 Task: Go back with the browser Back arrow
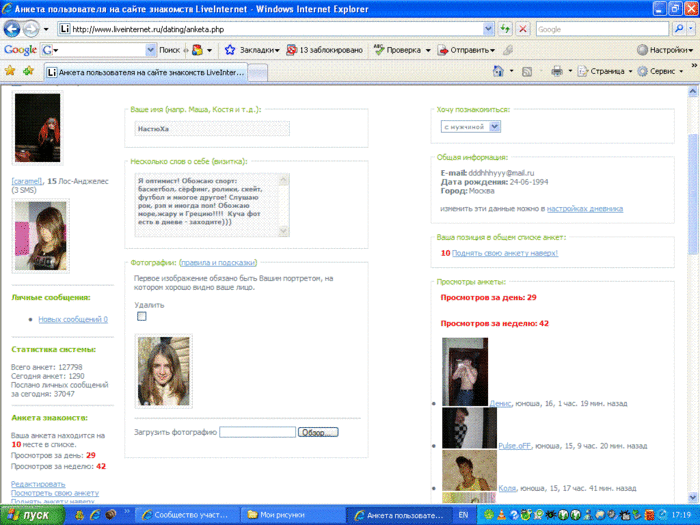(x=12, y=29)
